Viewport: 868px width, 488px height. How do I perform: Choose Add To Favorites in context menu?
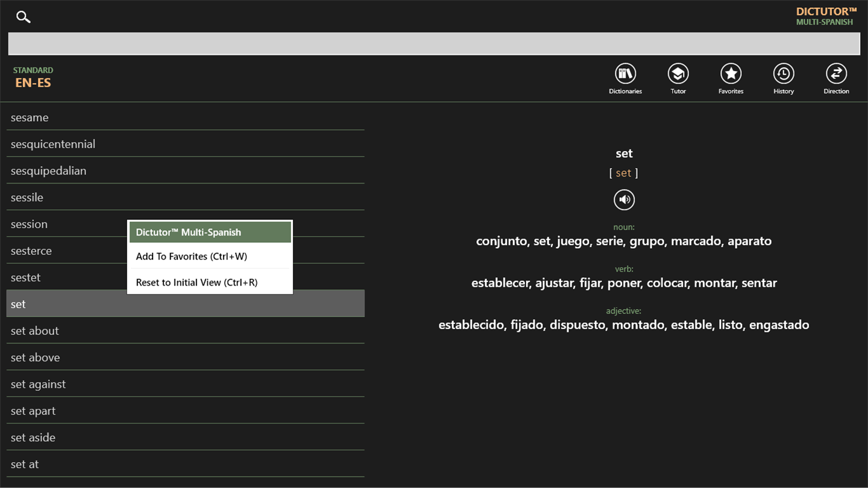tap(210, 256)
